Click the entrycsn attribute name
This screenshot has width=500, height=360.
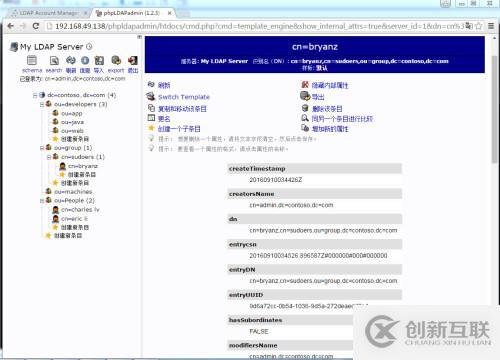(243, 244)
